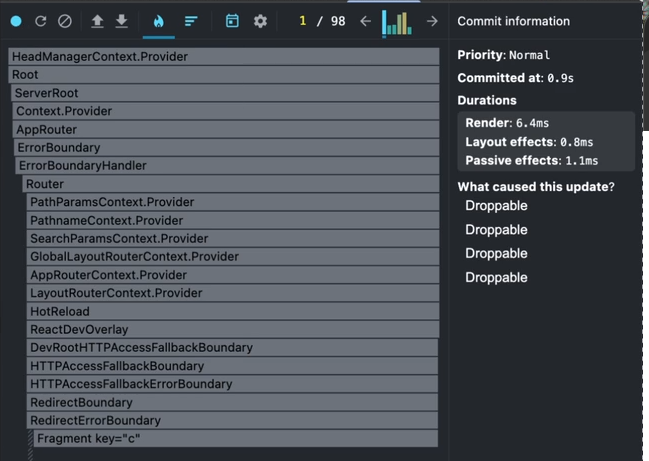Go to next commit arrow
Screen dimensions: 649x461
[432, 21]
